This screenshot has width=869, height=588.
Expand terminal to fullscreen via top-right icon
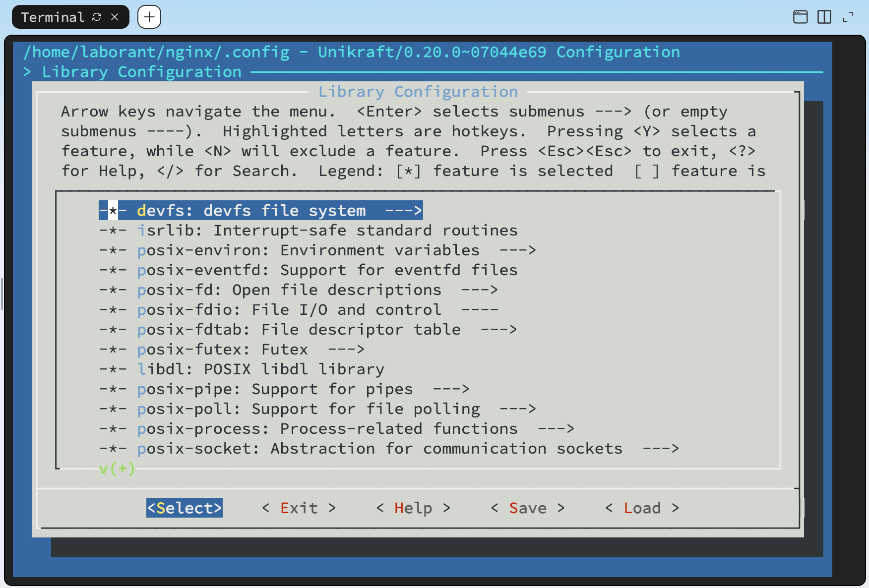pos(848,16)
